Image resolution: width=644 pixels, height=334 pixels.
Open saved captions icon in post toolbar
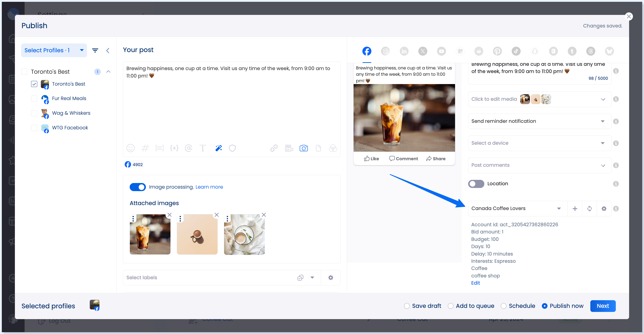[159, 148]
